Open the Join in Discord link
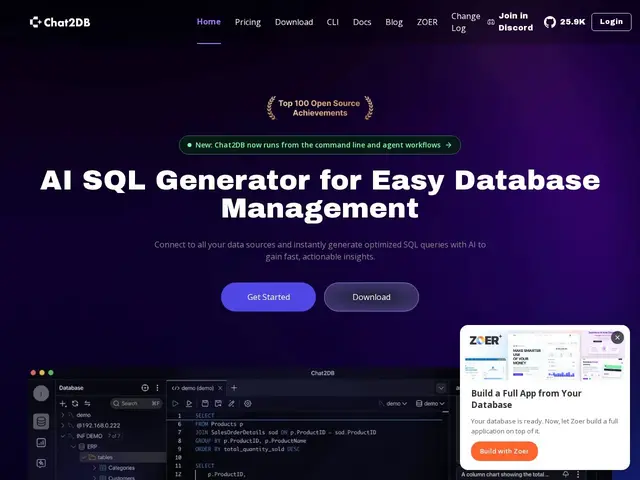640x480 pixels. (x=516, y=22)
